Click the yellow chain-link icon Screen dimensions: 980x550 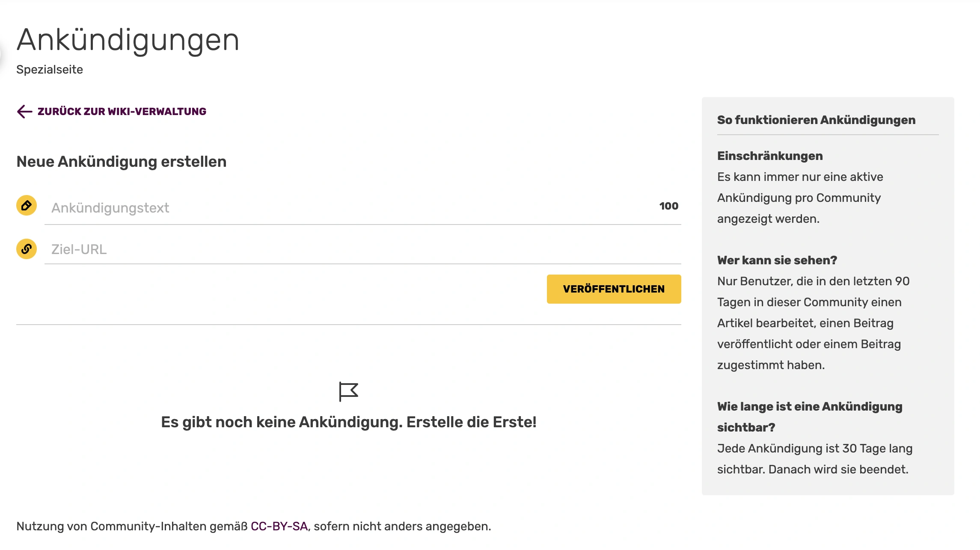coord(27,249)
